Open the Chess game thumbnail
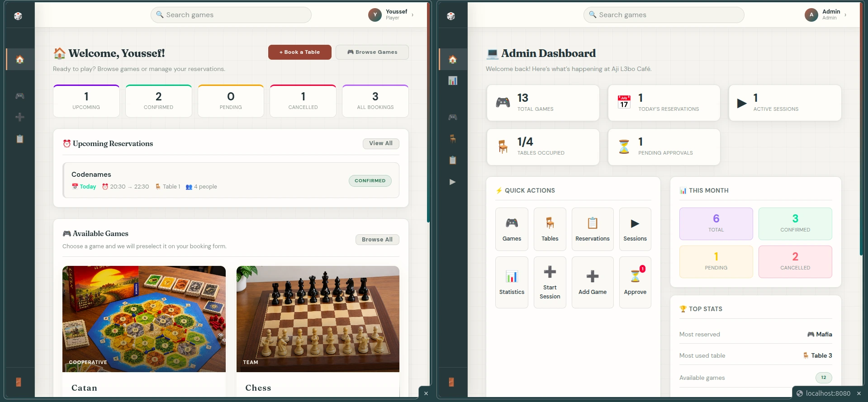Viewport: 868px width, 402px height. tap(318, 319)
